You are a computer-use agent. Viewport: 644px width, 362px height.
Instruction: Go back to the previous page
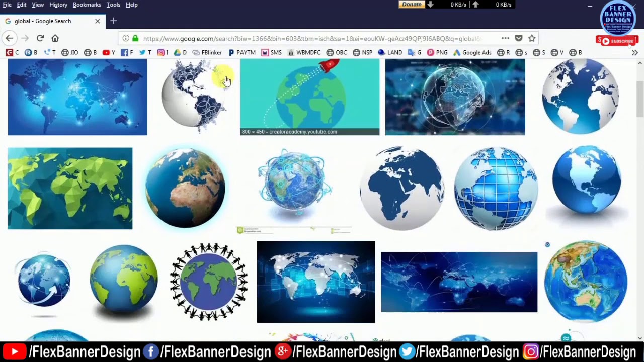click(x=10, y=38)
